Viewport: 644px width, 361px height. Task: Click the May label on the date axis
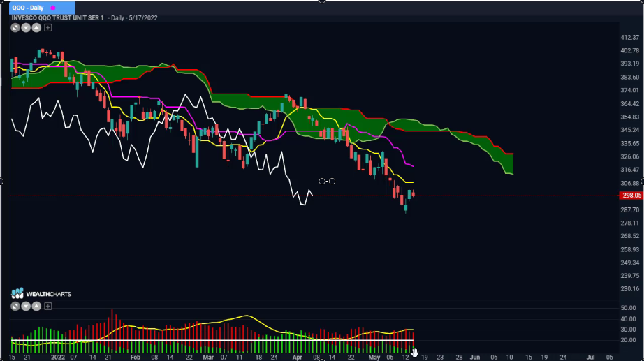(x=374, y=358)
